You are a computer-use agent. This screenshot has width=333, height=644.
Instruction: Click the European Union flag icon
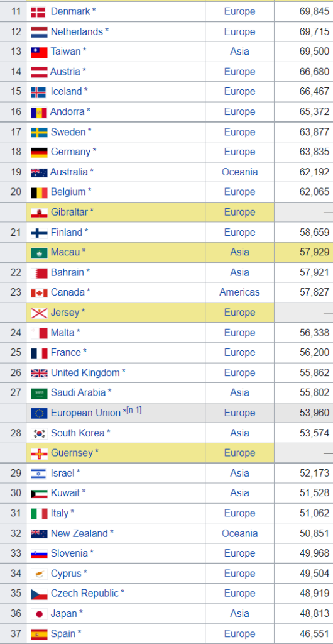tap(39, 413)
